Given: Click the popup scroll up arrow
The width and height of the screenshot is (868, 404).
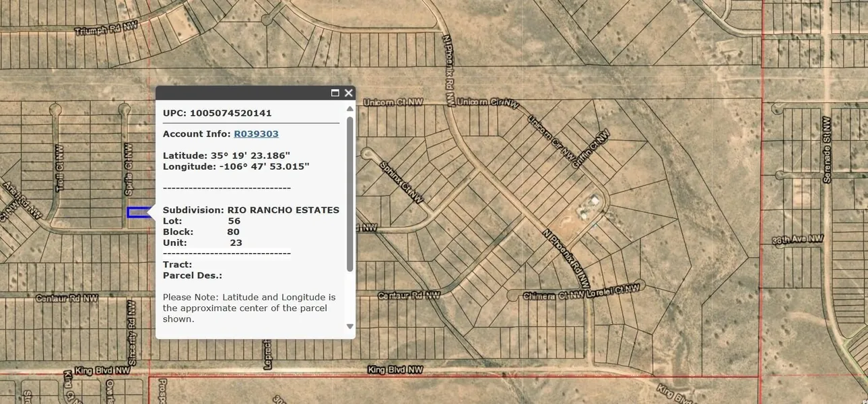Looking at the screenshot, I should point(349,108).
